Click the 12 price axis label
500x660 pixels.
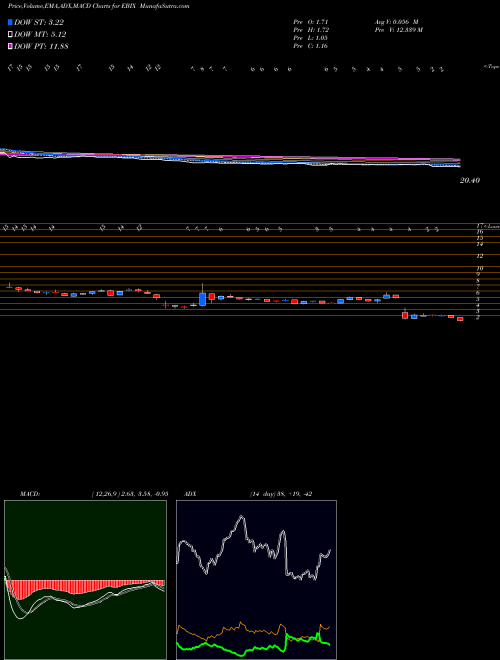click(479, 256)
